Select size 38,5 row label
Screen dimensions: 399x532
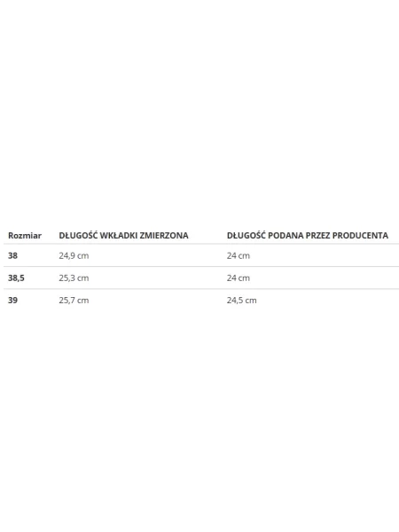click(16, 278)
